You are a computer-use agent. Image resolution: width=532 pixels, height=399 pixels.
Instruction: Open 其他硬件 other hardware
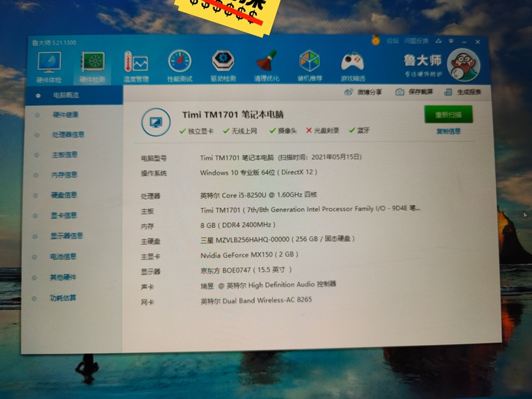pyautogui.click(x=63, y=278)
